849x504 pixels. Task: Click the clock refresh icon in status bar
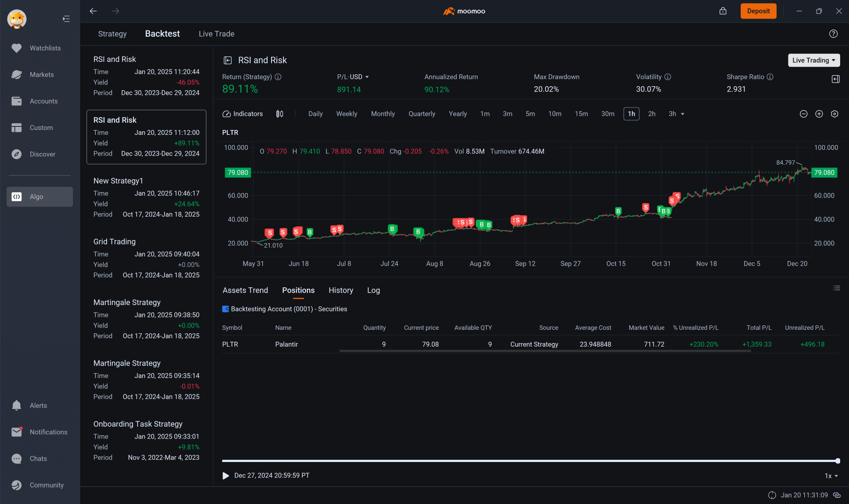pos(772,495)
